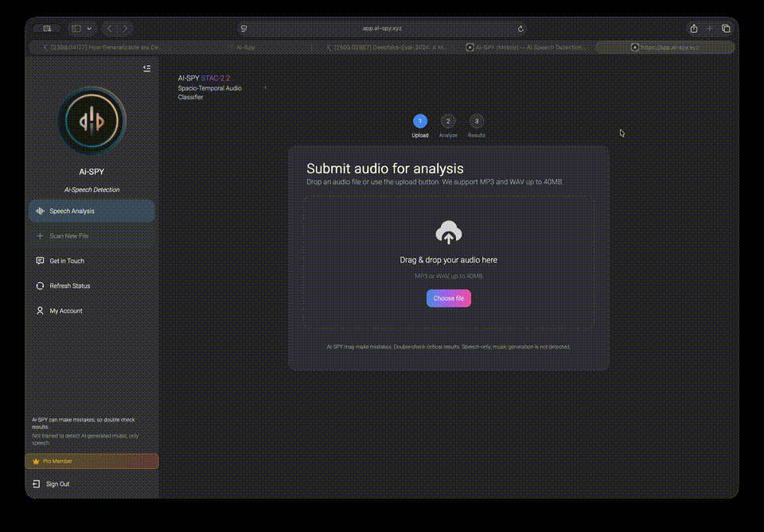Click the My Account person icon
The image size is (764, 532).
coord(40,311)
